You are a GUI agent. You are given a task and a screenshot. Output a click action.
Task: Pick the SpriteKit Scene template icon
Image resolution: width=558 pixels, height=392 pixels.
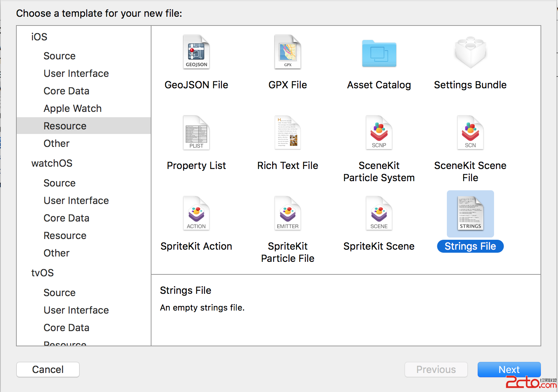coord(379,214)
